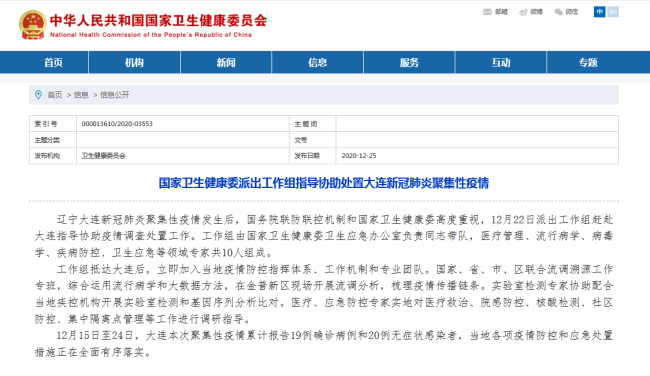Image resolution: width=650 pixels, height=376 pixels.
Task: Open the 互动 navigation tab
Action: (501, 63)
